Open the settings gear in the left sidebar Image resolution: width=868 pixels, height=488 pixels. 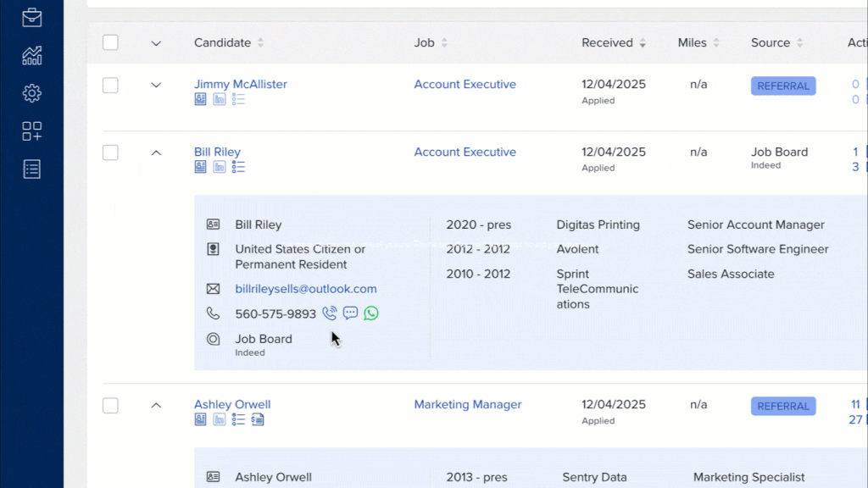tap(32, 93)
